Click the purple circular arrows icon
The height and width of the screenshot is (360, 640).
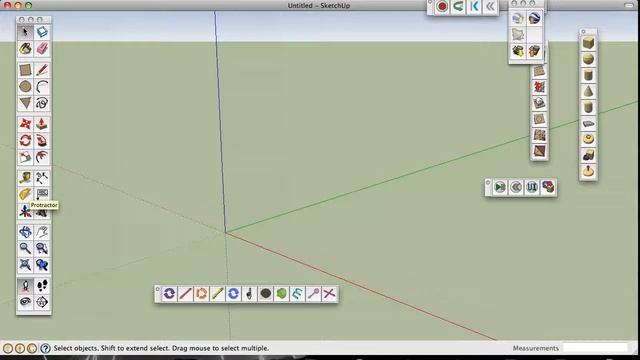pos(169,293)
